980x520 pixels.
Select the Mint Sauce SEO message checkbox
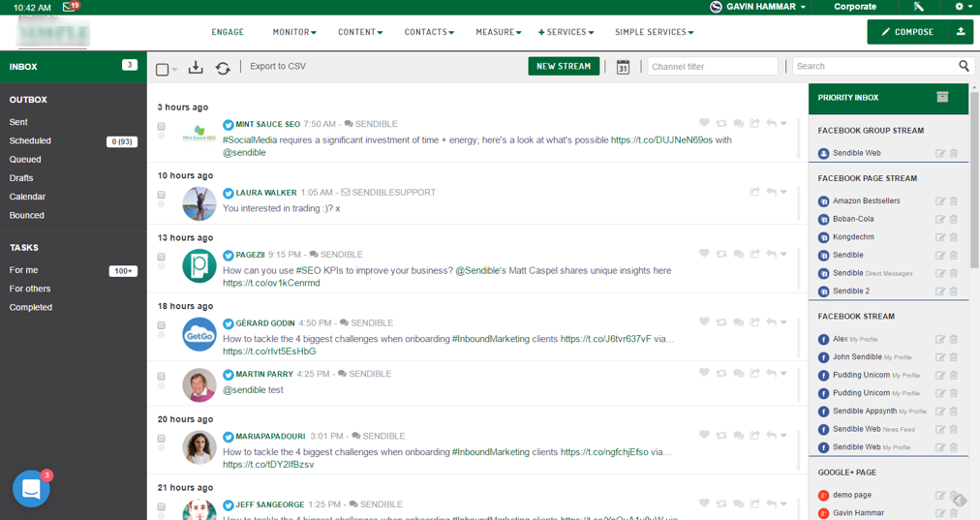(162, 126)
